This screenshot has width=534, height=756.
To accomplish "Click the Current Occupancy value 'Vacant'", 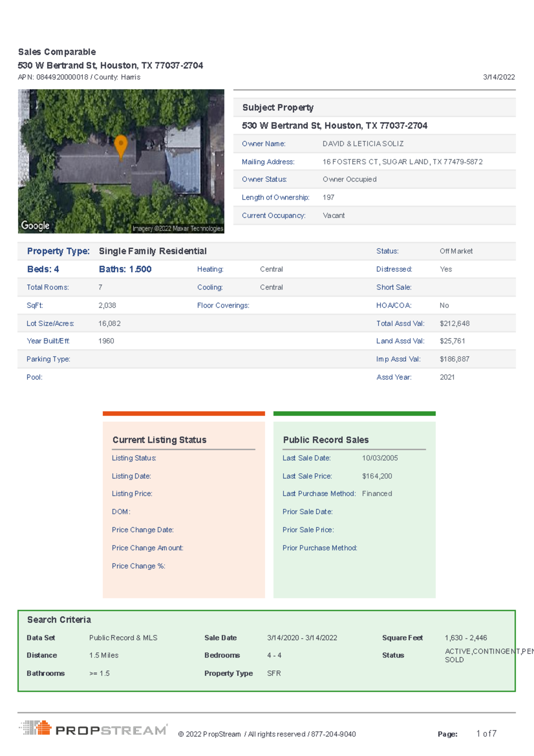I will point(334,215).
